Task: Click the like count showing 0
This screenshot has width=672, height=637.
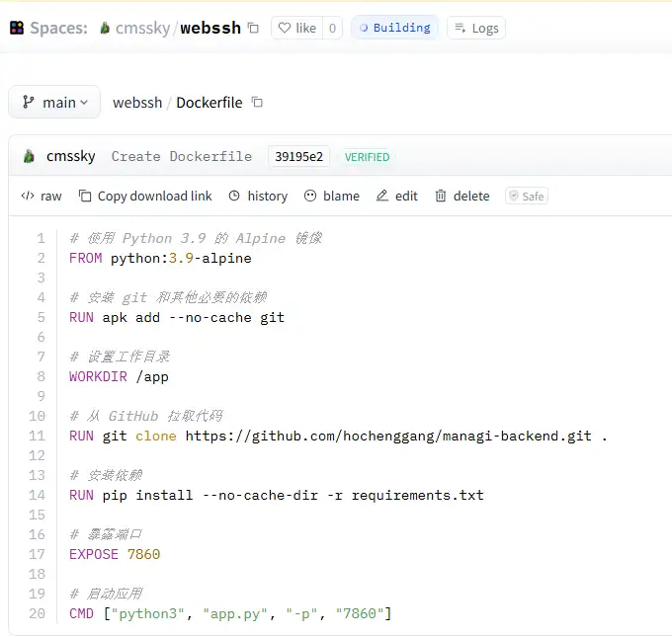Action: pyautogui.click(x=332, y=28)
